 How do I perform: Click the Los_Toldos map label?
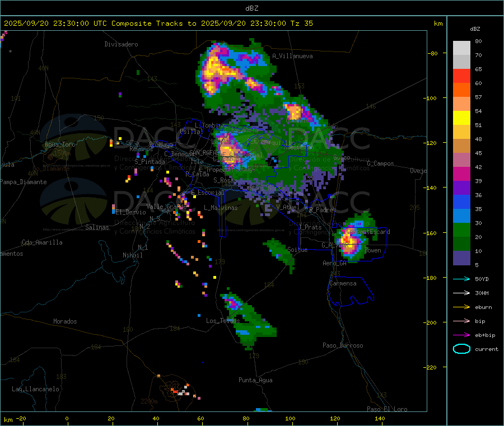click(223, 321)
